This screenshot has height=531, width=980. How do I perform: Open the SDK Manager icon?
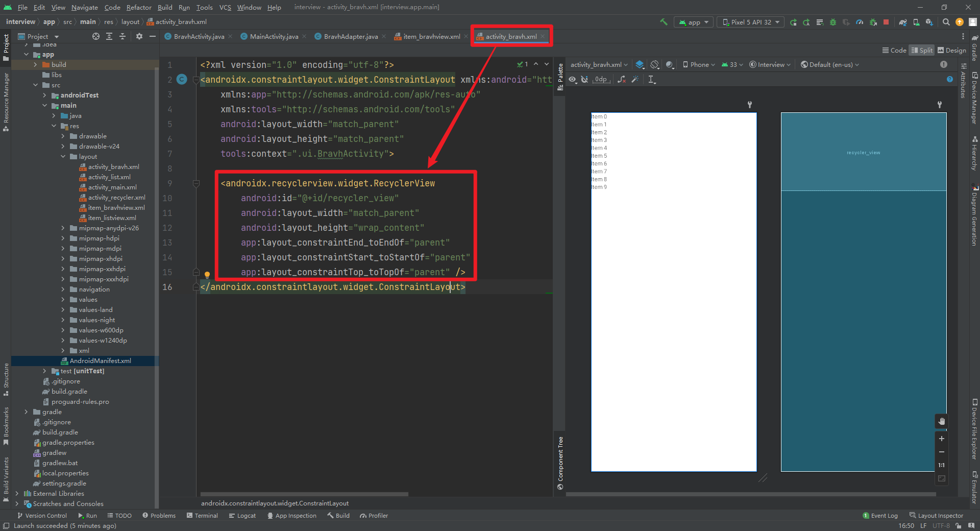pyautogui.click(x=929, y=22)
